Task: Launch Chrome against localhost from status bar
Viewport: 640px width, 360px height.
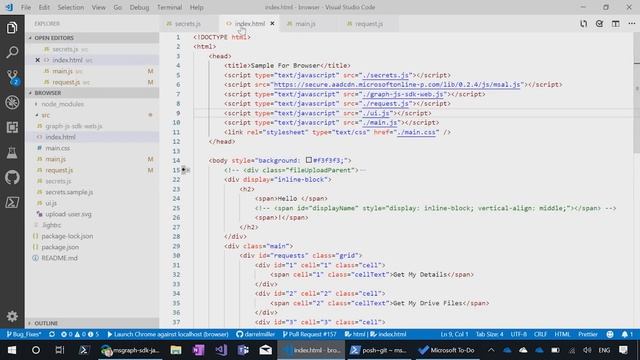Action: 167,334
